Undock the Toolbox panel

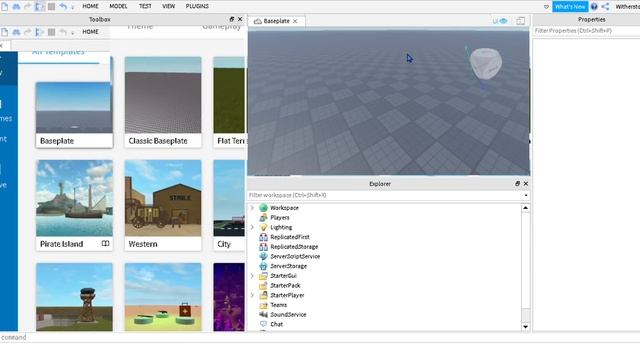231,19
